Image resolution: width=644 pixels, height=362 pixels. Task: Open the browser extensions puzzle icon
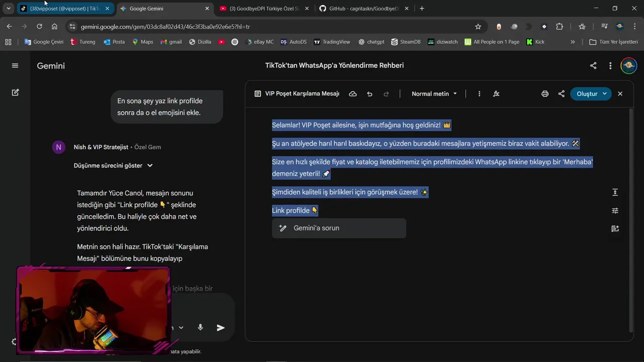click(x=559, y=27)
